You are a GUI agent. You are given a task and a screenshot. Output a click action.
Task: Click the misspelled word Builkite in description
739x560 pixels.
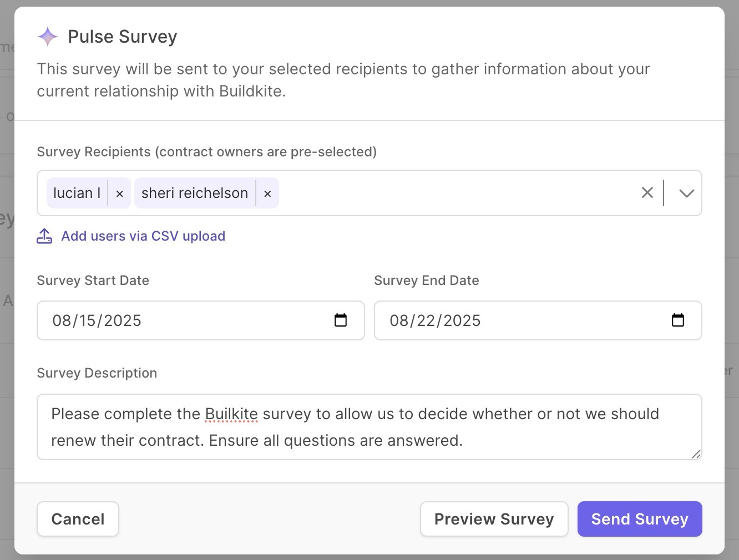coord(231,414)
